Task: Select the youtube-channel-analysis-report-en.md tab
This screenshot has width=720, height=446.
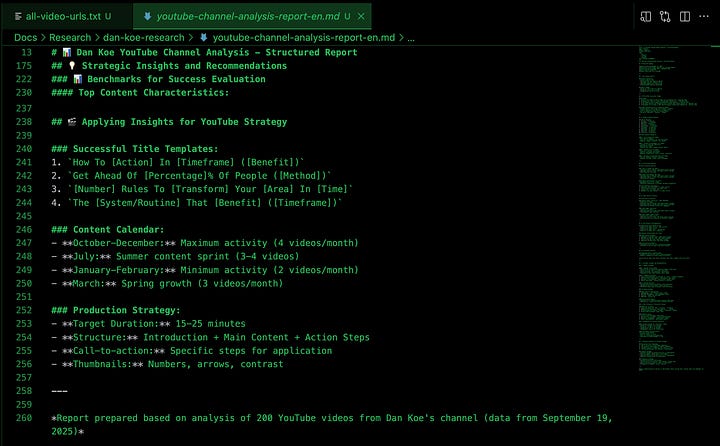Action: tap(252, 17)
